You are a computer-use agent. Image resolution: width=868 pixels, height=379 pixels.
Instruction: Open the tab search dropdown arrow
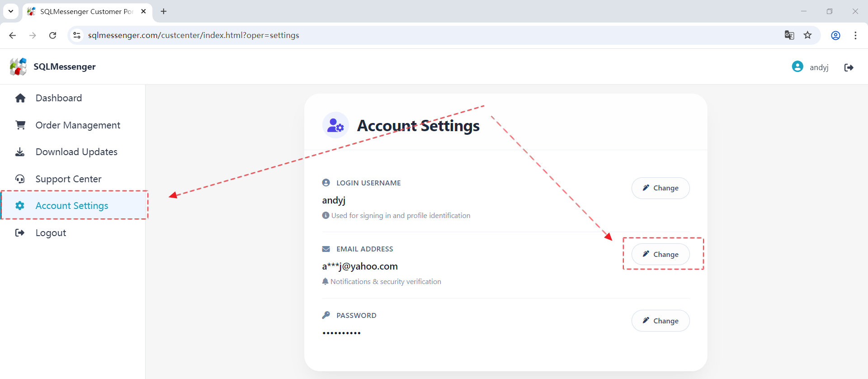pos(11,11)
